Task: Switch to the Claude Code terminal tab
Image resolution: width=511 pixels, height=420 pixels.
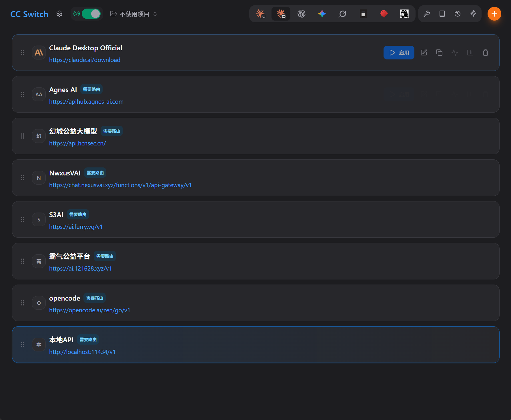Action: point(260,14)
